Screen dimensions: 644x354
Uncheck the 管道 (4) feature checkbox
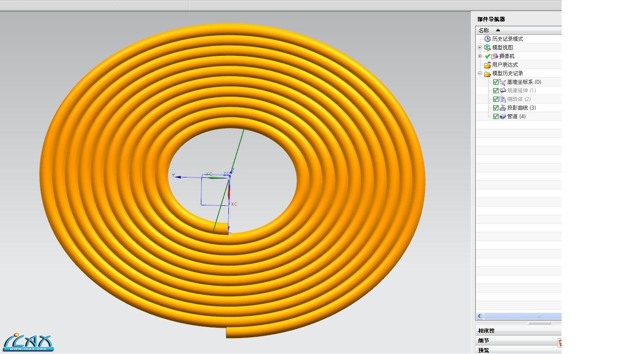496,116
